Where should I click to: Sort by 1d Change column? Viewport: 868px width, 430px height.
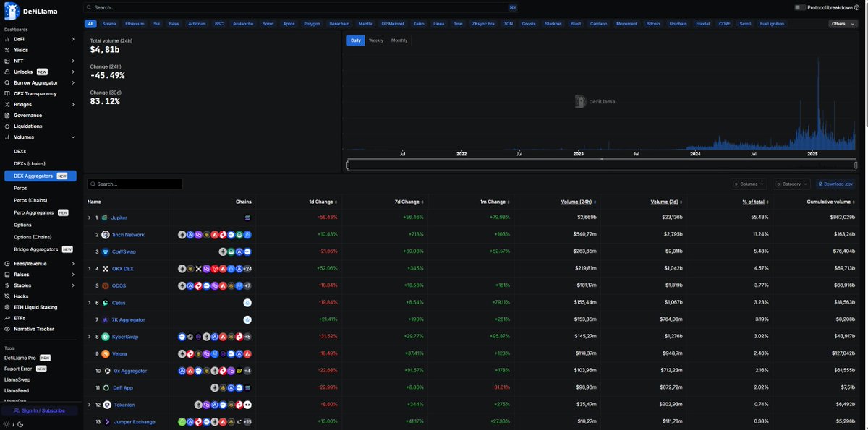point(324,202)
